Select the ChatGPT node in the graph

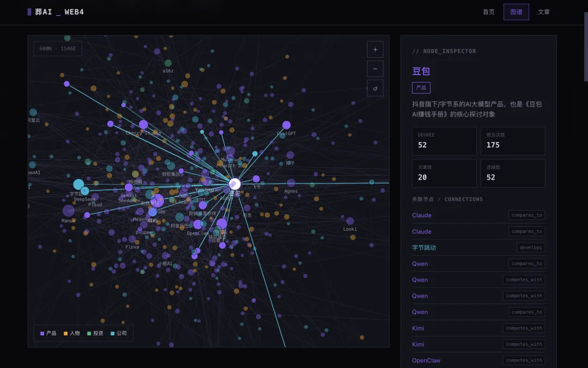pyautogui.click(x=286, y=125)
